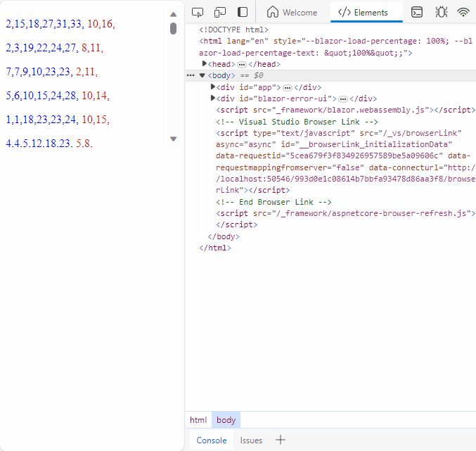Click the html breadcrumb item

pos(198,420)
